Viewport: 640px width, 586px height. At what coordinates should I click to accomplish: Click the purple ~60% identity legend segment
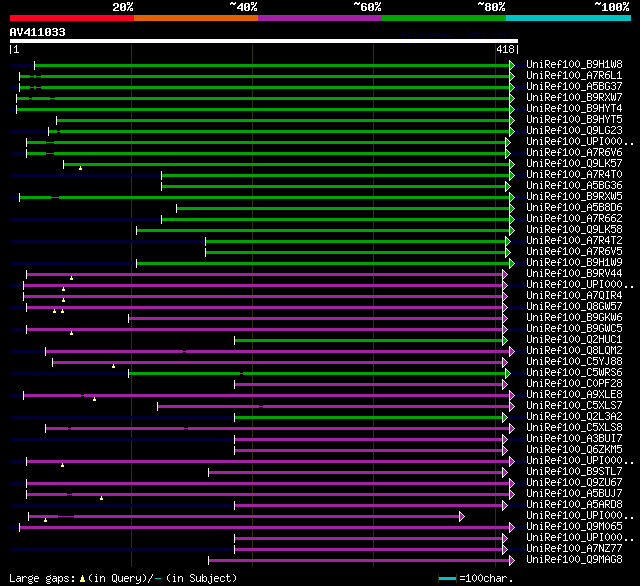[x=320, y=18]
